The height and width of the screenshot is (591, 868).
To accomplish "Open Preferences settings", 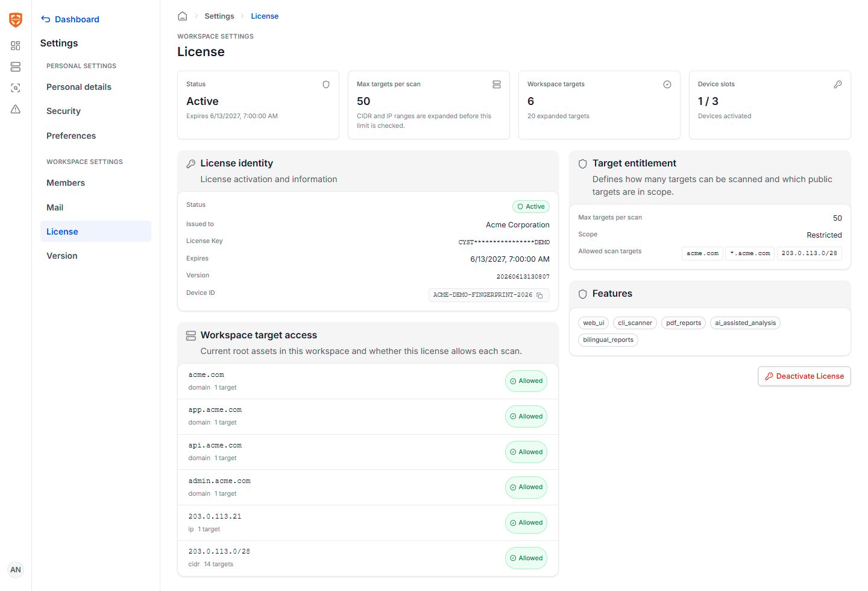I will pos(71,136).
